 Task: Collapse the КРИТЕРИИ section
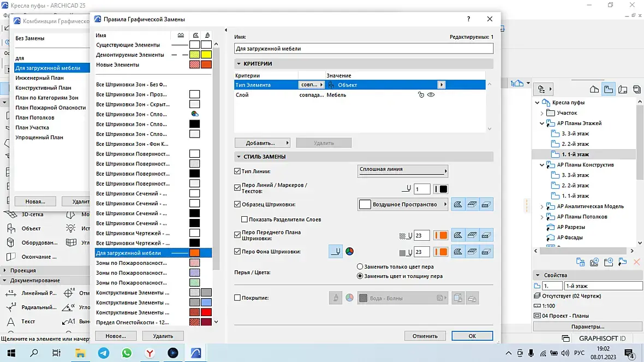pos(238,64)
